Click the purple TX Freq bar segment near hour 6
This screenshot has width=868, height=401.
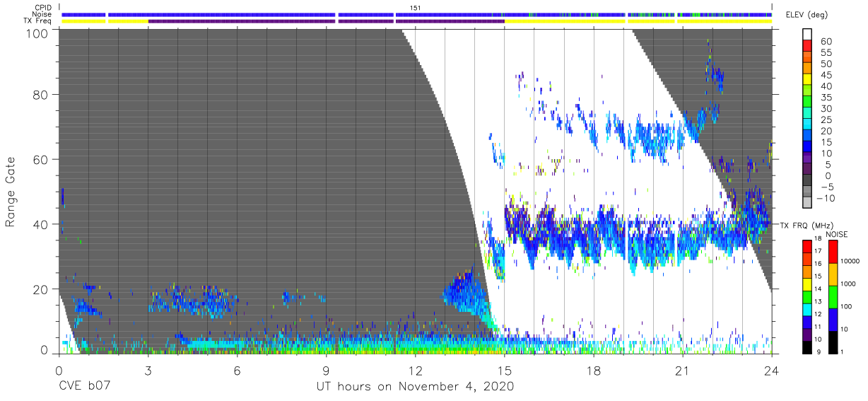click(x=242, y=21)
